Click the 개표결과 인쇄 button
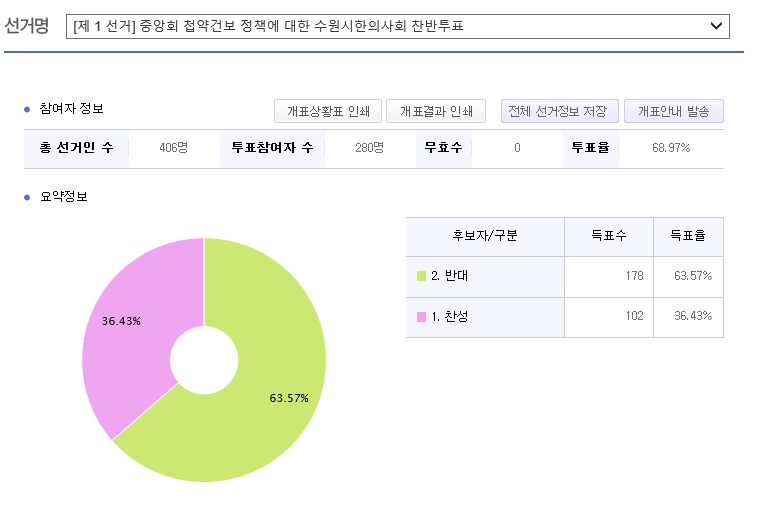This screenshot has width=764, height=505. tap(436, 111)
